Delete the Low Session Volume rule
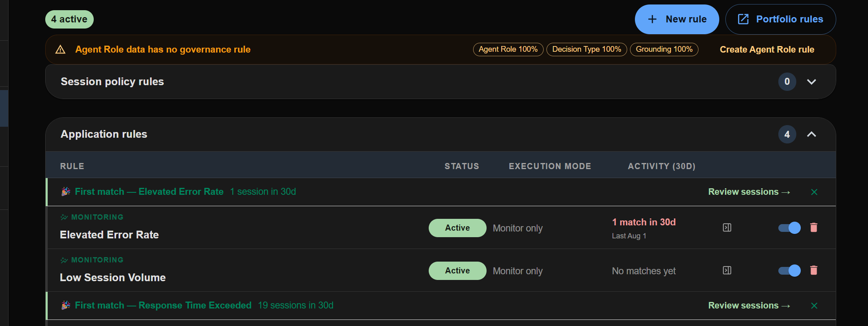 click(x=814, y=270)
